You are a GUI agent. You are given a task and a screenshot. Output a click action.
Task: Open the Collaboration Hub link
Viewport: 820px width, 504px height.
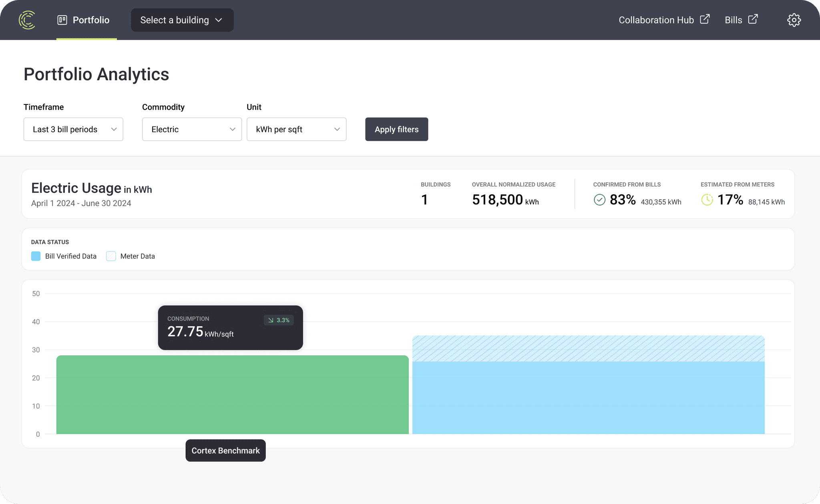pyautogui.click(x=656, y=20)
